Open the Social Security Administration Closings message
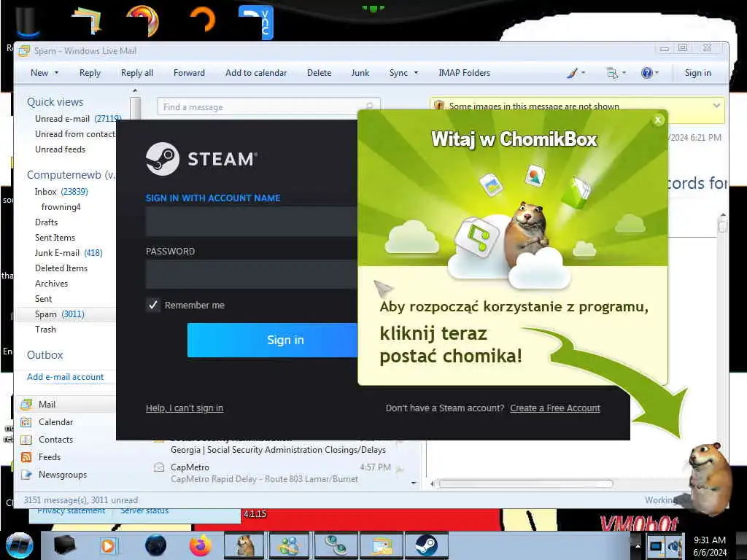 point(278,449)
